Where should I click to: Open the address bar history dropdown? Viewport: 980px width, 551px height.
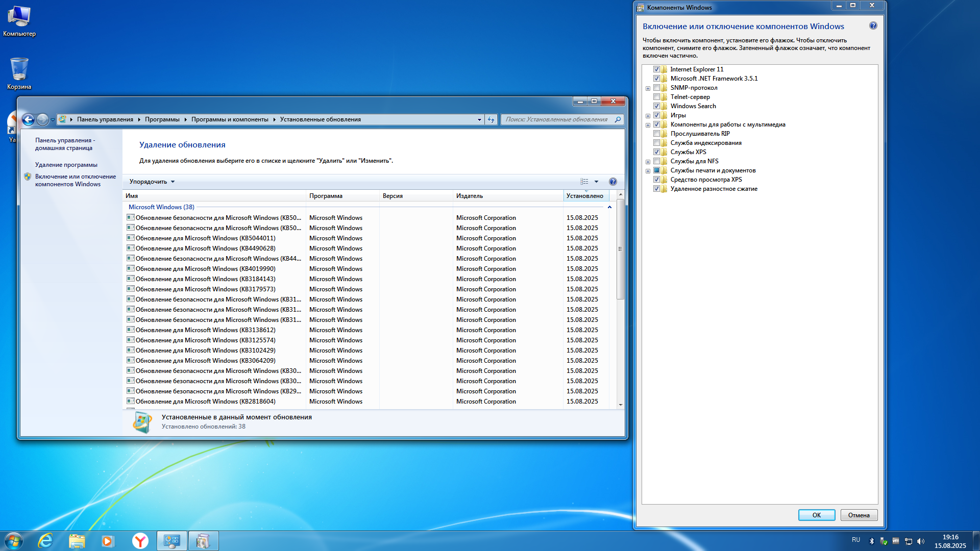pos(479,119)
